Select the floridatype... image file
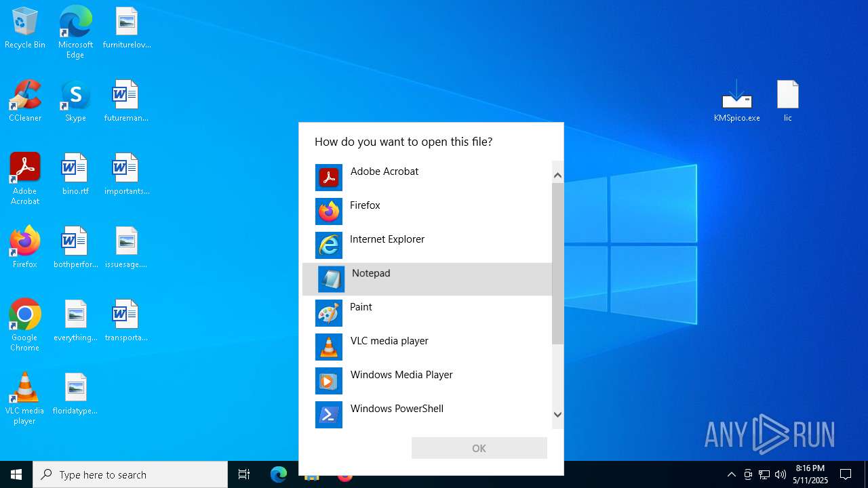This screenshot has height=488, width=868. coord(75,394)
